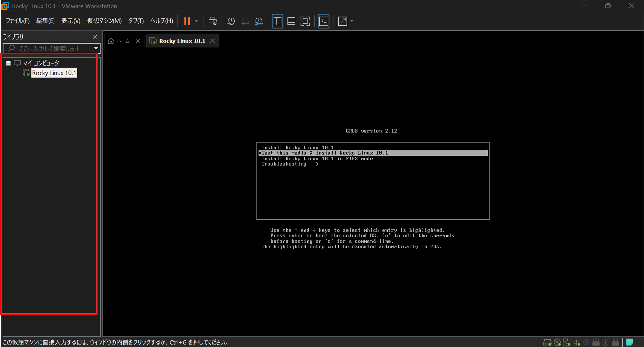The image size is (644, 347).
Task: Collapse the マイ コンピュータ tree node
Action: [8, 63]
